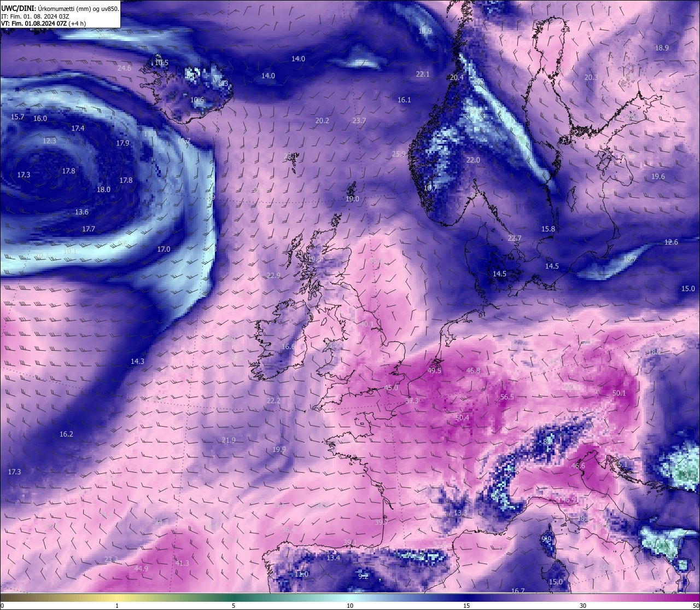Click the 30 tick on color scale

click(583, 606)
